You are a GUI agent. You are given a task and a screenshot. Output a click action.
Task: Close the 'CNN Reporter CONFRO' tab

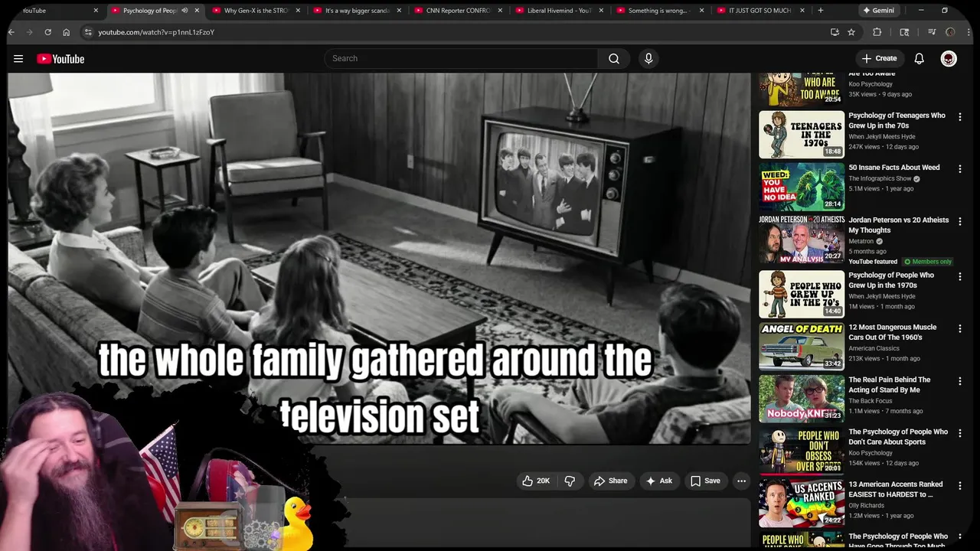point(500,11)
